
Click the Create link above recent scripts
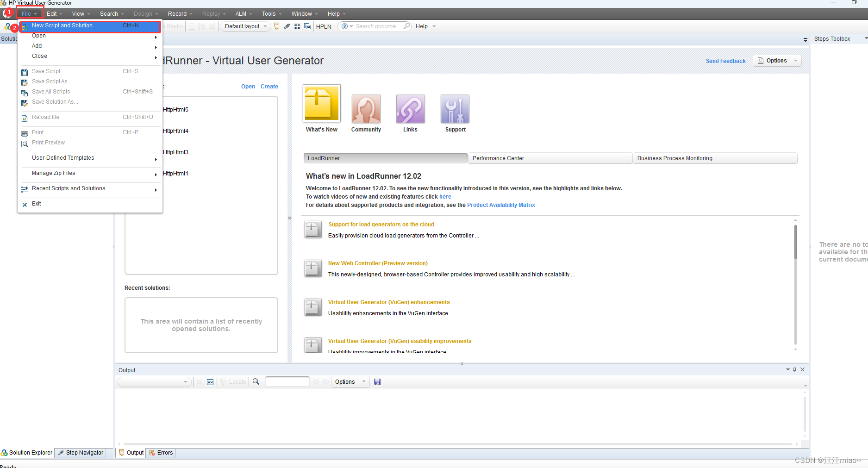coord(269,87)
